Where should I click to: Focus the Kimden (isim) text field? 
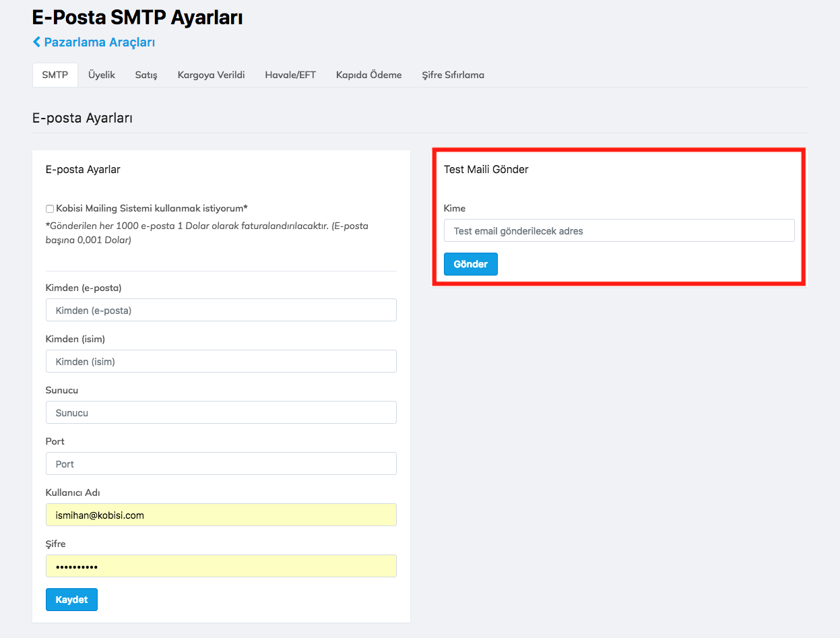[x=221, y=362]
